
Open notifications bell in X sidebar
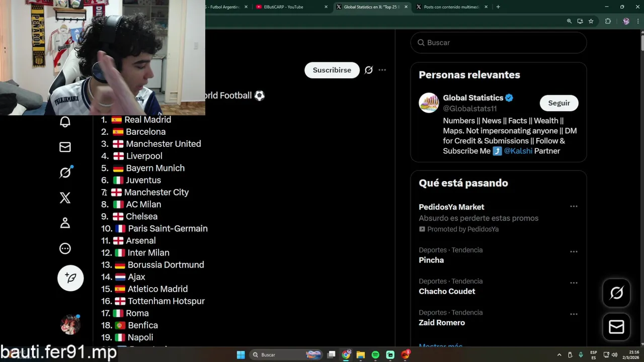(x=65, y=122)
